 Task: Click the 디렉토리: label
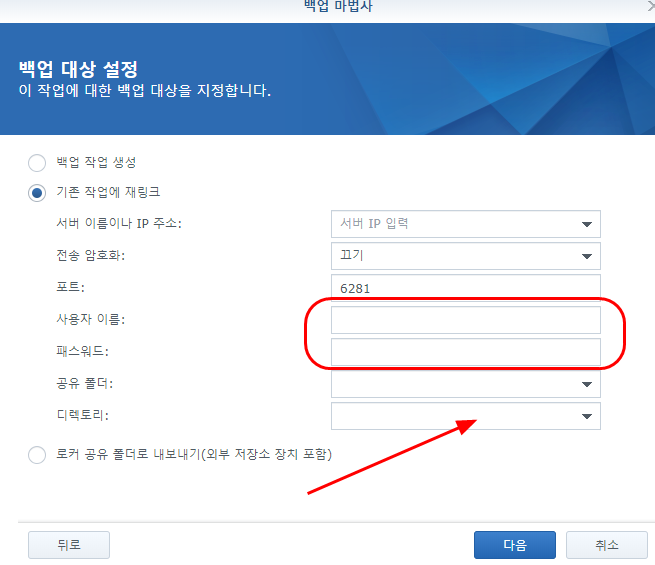pyautogui.click(x=82, y=415)
